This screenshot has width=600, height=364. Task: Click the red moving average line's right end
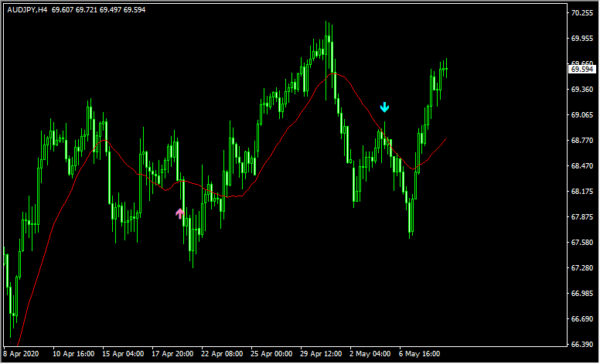(445, 139)
